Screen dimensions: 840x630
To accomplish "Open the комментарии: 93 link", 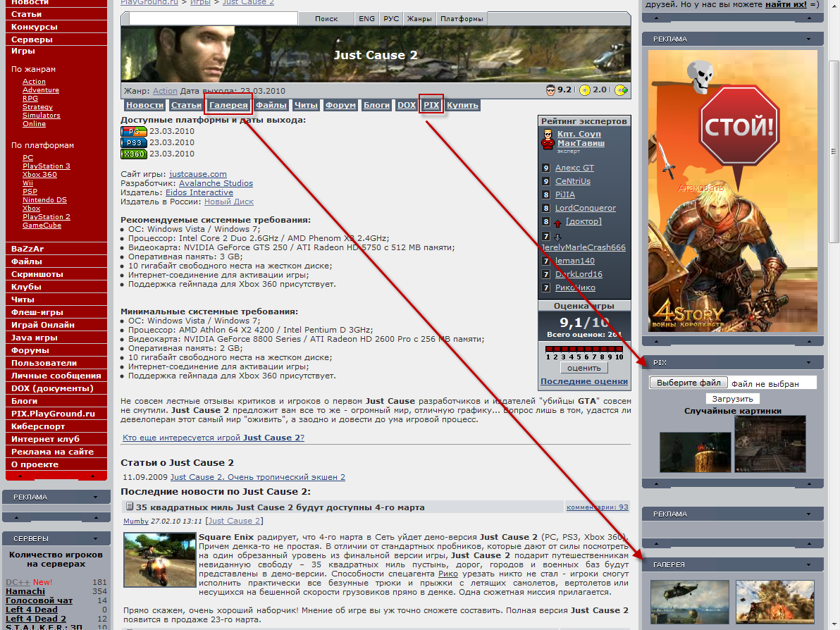I will click(x=598, y=507).
